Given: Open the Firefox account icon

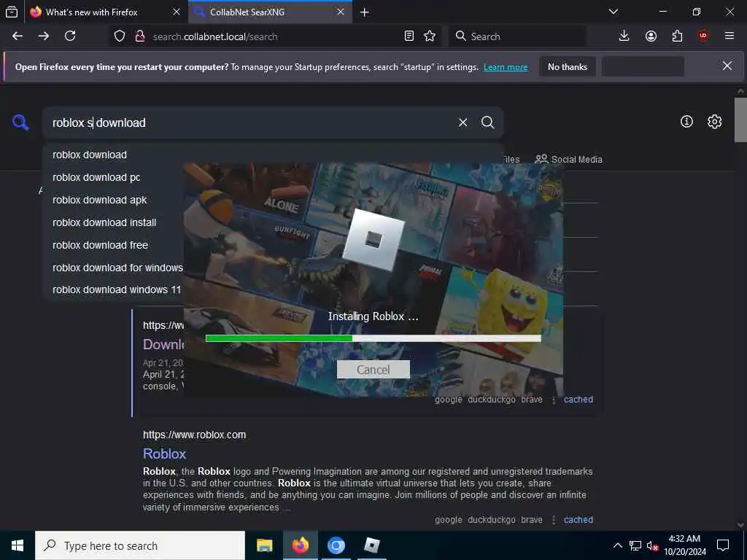Looking at the screenshot, I should point(651,36).
